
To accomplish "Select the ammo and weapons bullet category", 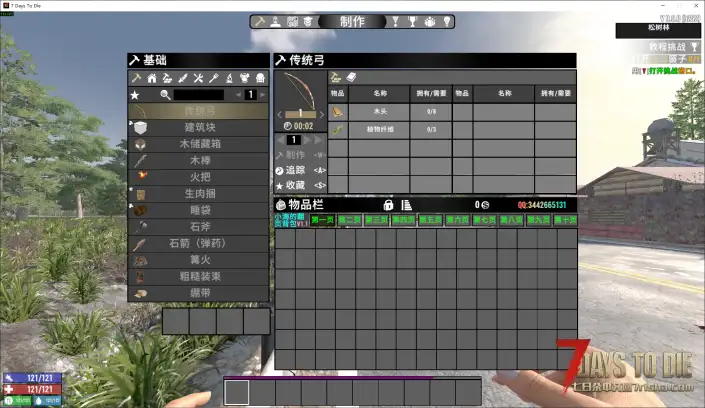I will pos(183,78).
